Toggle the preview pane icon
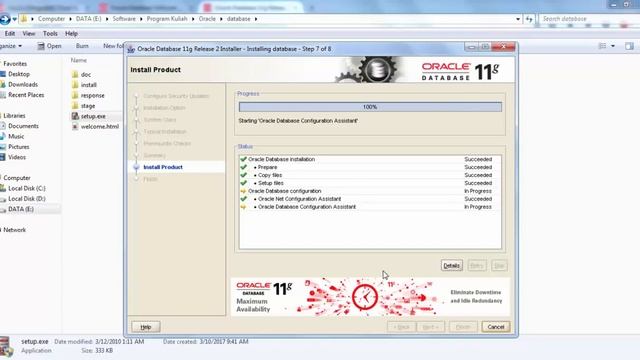Image resolution: width=640 pixels, height=360 pixels. [629, 46]
